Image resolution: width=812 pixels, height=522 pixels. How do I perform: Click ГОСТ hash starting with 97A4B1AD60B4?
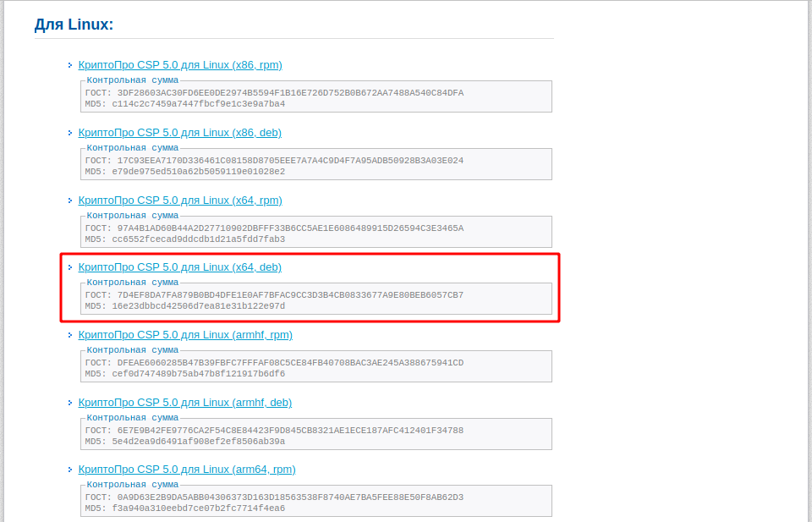[290, 228]
